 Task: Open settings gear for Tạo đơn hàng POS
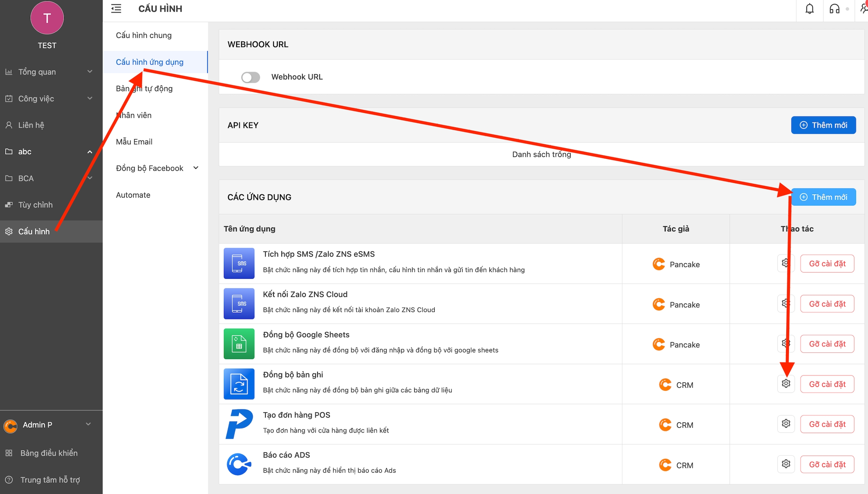click(785, 424)
